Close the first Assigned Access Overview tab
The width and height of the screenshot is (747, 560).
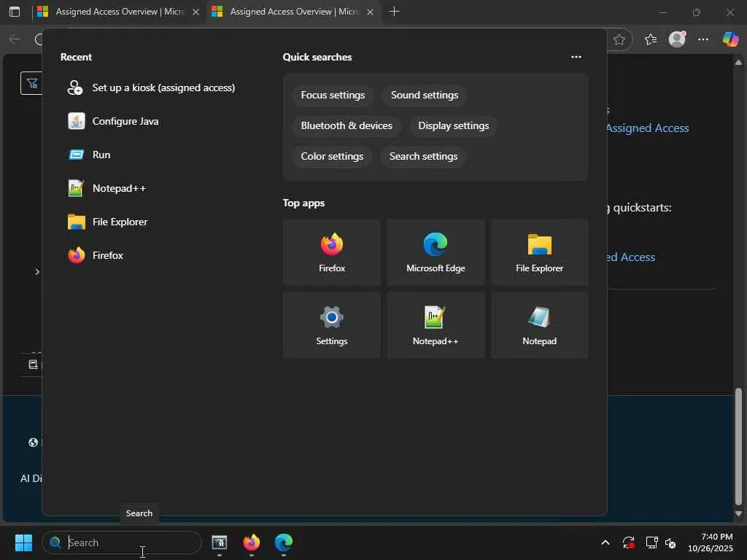[x=196, y=12]
